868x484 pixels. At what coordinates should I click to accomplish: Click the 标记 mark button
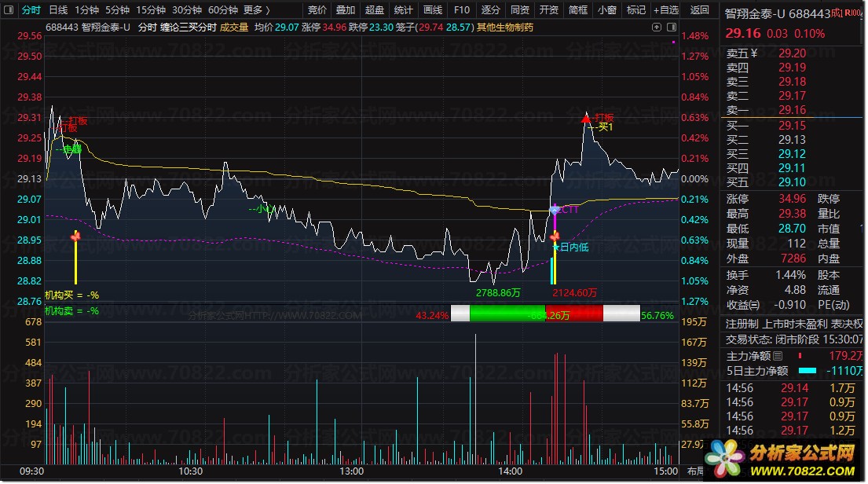coord(636,10)
